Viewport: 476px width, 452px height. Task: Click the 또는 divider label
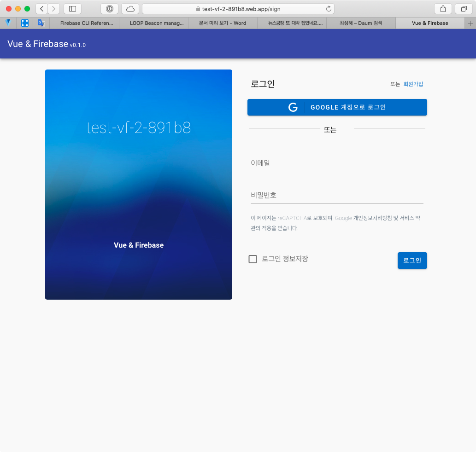coord(330,130)
